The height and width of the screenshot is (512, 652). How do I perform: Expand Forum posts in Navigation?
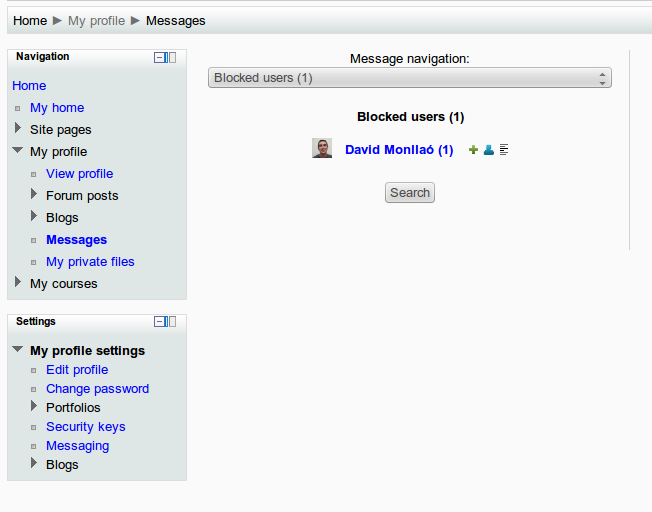tap(34, 194)
